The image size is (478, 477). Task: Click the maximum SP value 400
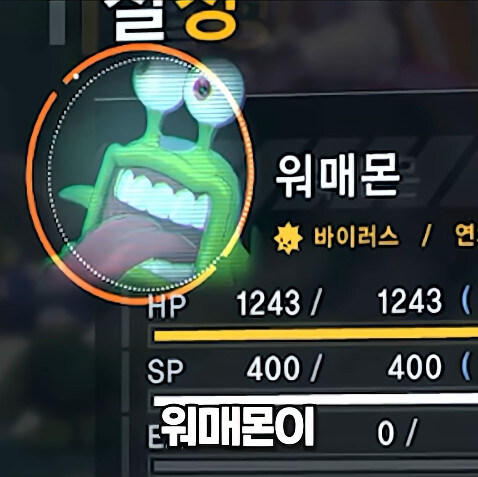click(414, 367)
